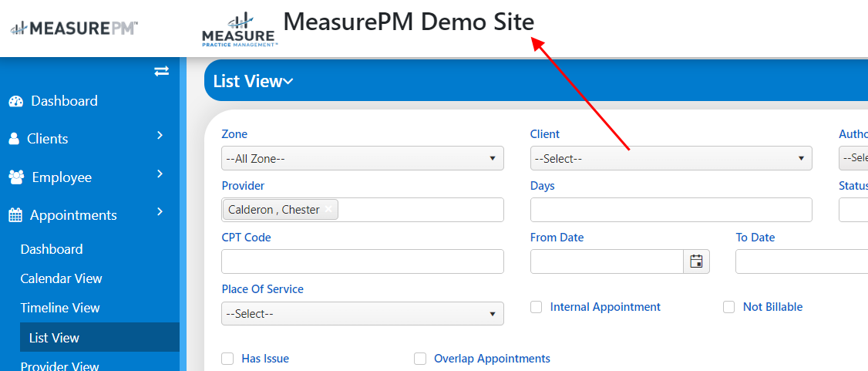Enable the Has Issue checkbox
The height and width of the screenshot is (371, 868).
227,359
